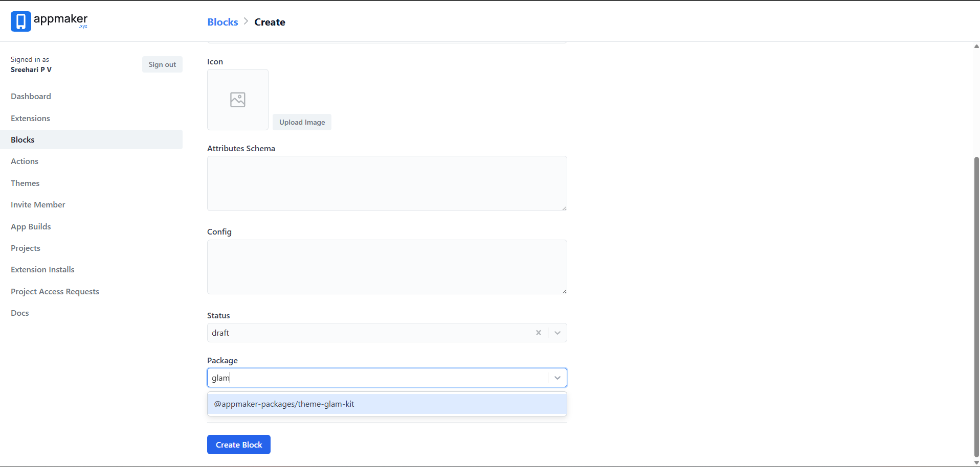Viewport: 980px width, 467px height.
Task: Sign out of the account
Action: [x=162, y=64]
